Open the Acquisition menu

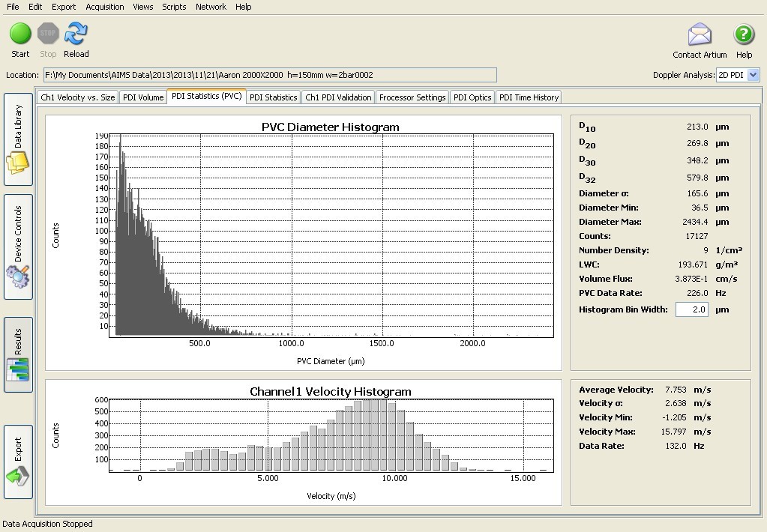click(x=105, y=7)
